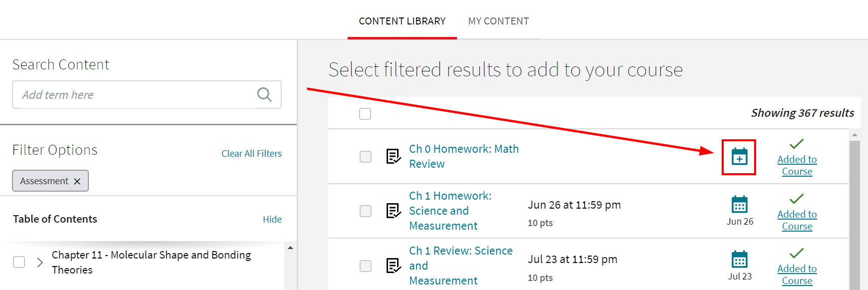Click the green checkmark above Added to Course
Viewport: 868px width, 290px height.
click(x=797, y=144)
